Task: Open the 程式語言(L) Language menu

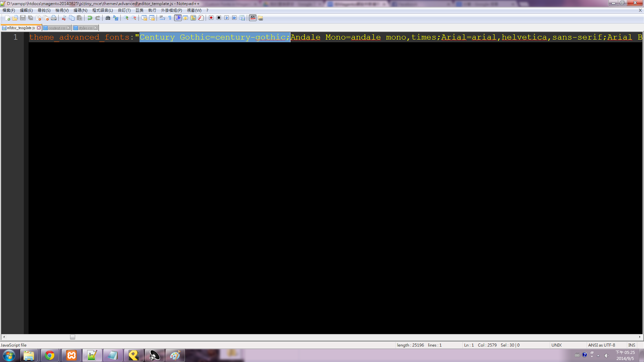Action: 102,10
